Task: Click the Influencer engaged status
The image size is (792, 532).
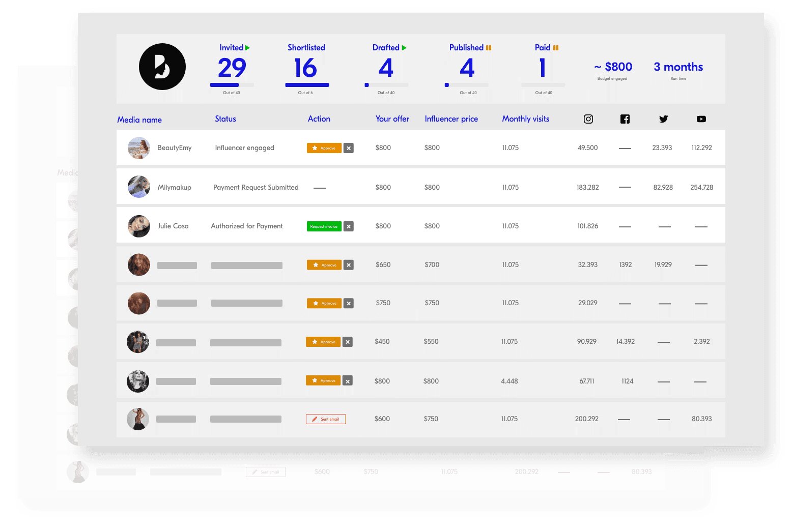Action: pos(245,148)
